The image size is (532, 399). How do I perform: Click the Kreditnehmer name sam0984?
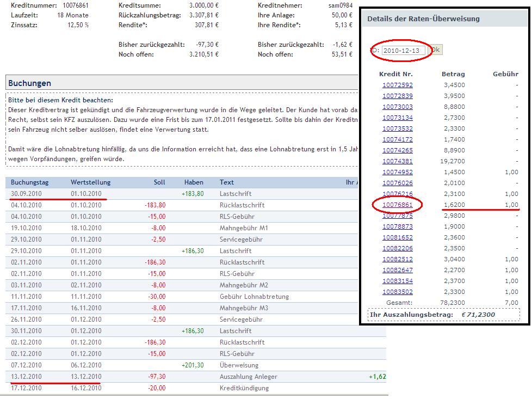point(341,5)
